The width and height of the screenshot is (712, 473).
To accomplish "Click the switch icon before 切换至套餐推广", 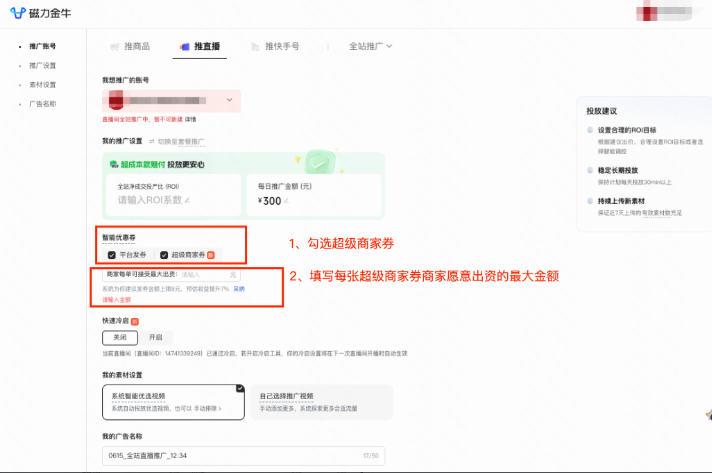I will coord(152,142).
